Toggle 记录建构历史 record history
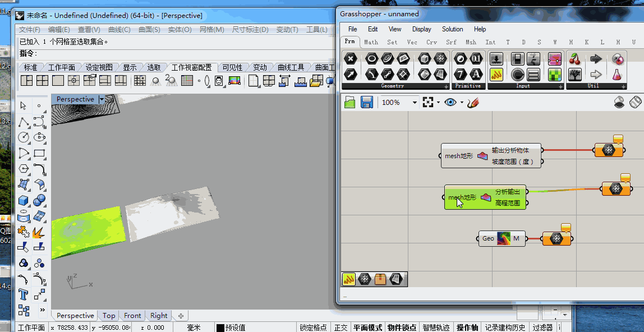644x332 pixels. click(505, 328)
